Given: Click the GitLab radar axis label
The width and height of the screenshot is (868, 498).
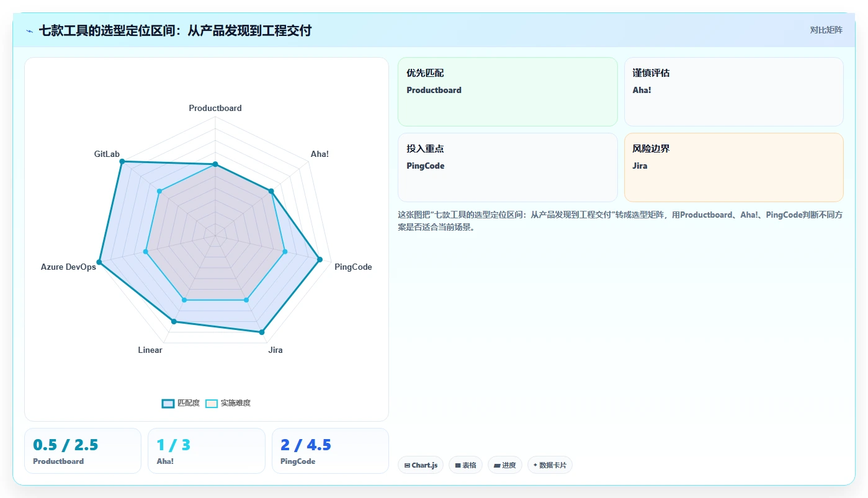Looking at the screenshot, I should tap(107, 154).
